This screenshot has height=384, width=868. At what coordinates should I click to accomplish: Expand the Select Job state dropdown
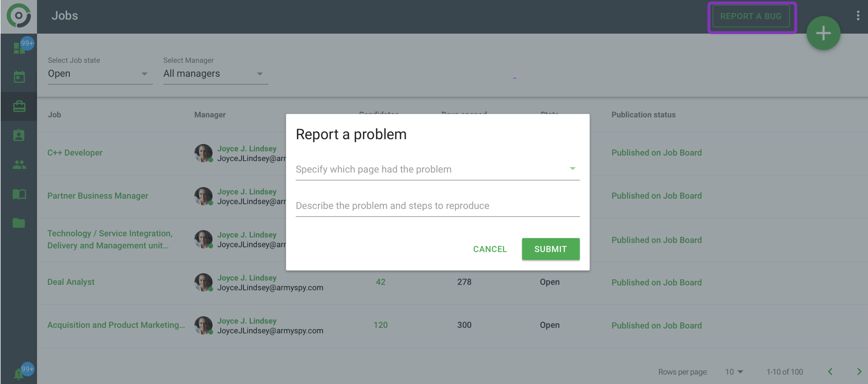pyautogui.click(x=100, y=74)
